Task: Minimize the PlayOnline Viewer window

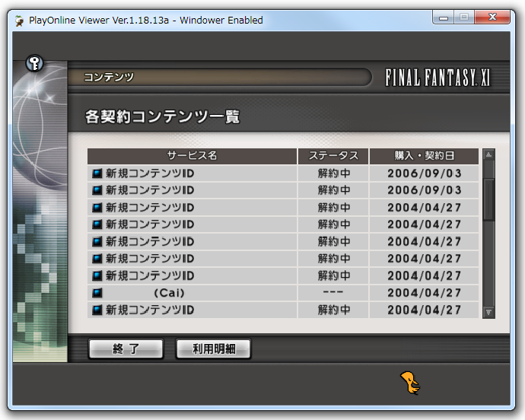Action: (x=444, y=19)
